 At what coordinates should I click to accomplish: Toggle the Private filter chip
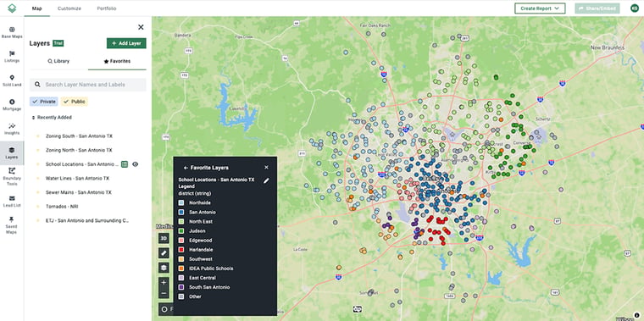pos(43,102)
